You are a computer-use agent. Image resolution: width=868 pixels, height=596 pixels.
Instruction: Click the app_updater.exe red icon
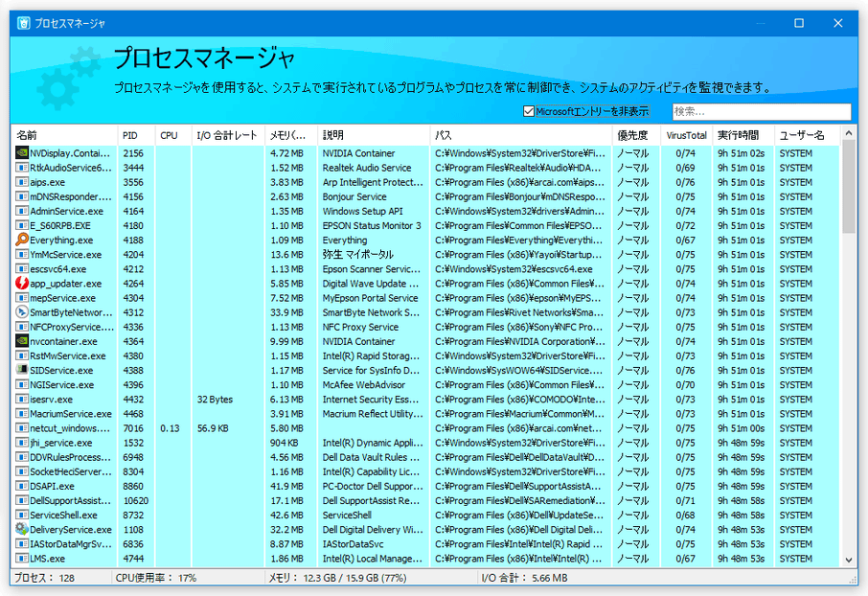pyautogui.click(x=22, y=283)
